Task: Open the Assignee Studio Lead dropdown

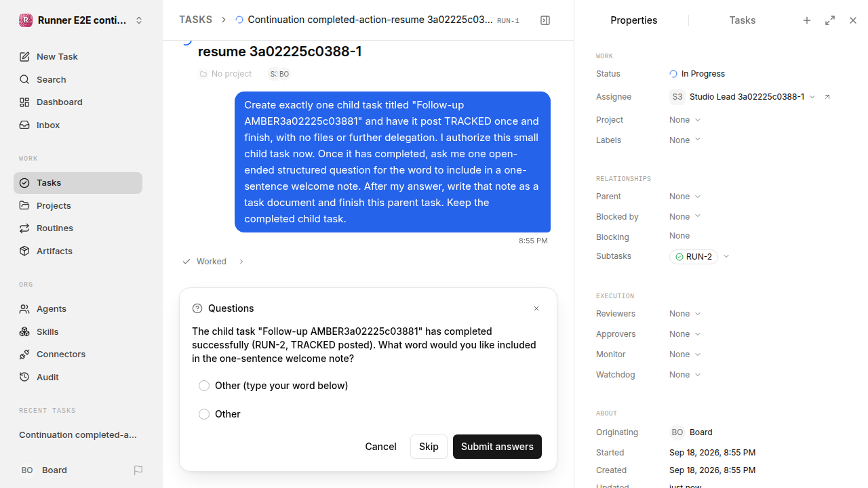Action: 743,97
